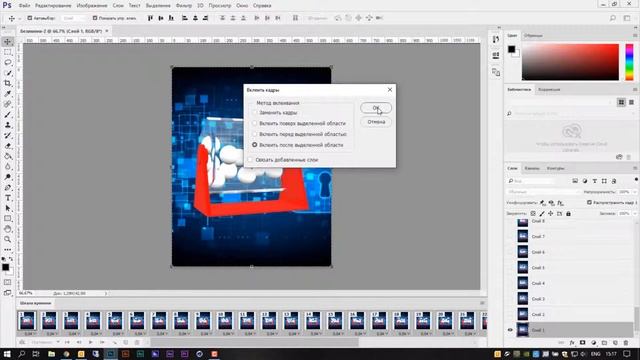Select the Brush tool
Image resolution: width=640 pixels, height=360 pixels.
click(8, 115)
